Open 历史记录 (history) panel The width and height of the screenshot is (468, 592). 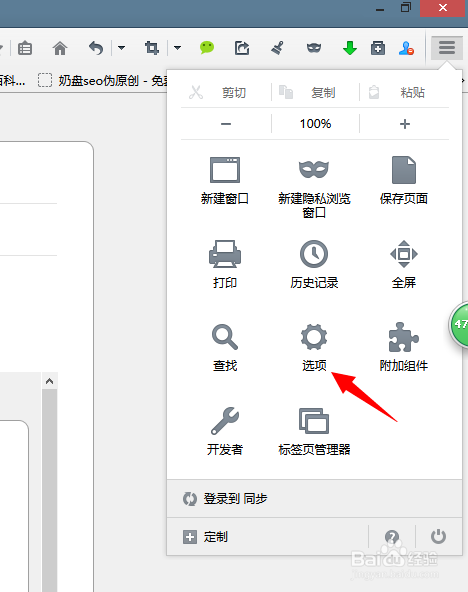pyautogui.click(x=314, y=264)
